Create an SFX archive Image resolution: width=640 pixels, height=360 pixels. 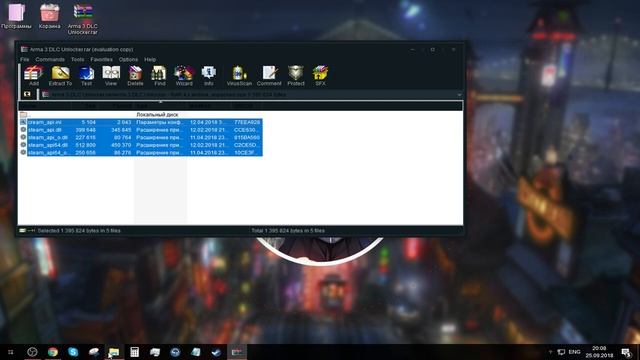click(320, 76)
